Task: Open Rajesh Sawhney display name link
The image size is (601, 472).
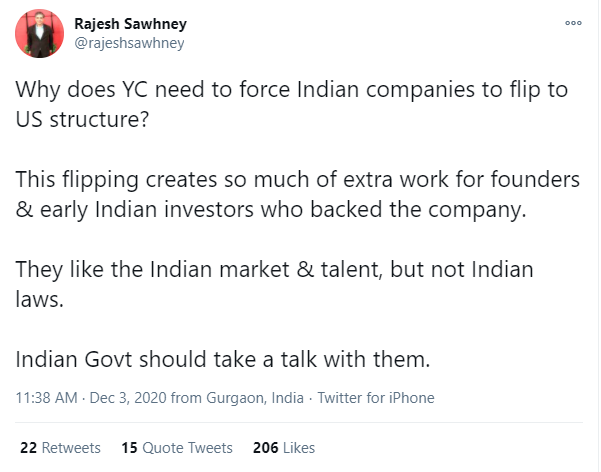Action: 130,24
